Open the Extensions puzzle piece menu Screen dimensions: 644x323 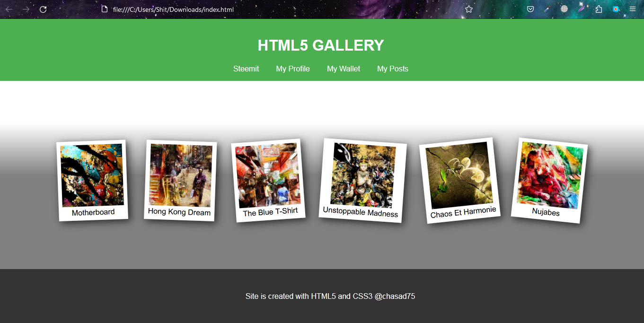[599, 9]
